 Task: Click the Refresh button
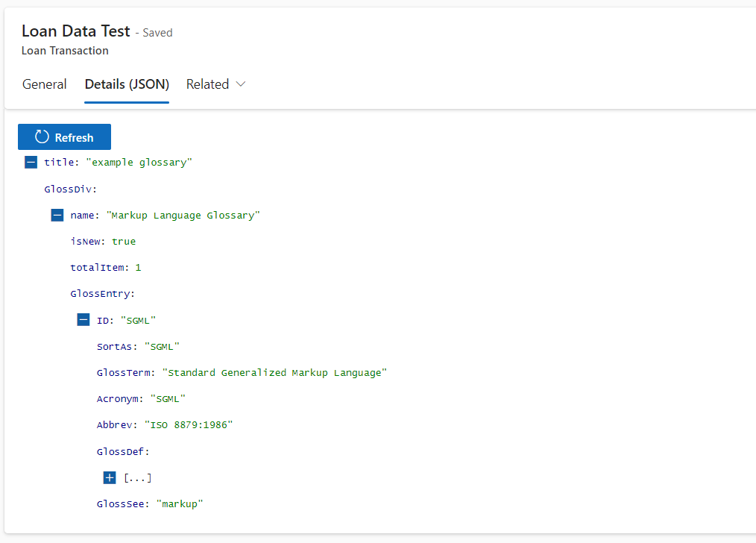[x=64, y=137]
